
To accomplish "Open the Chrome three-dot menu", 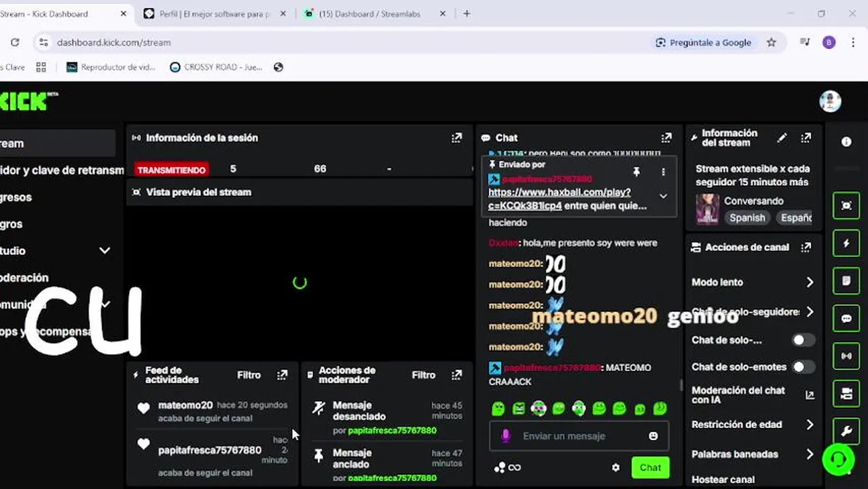I will click(x=853, y=42).
